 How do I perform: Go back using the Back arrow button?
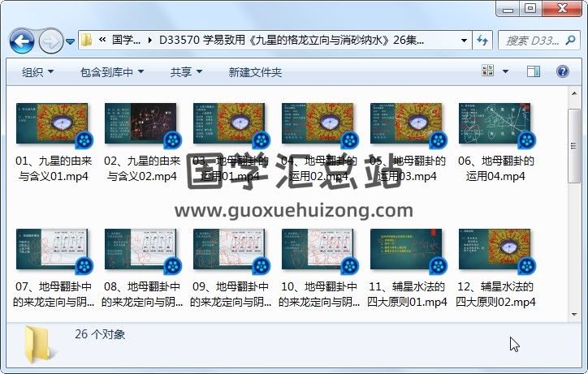tap(22, 41)
